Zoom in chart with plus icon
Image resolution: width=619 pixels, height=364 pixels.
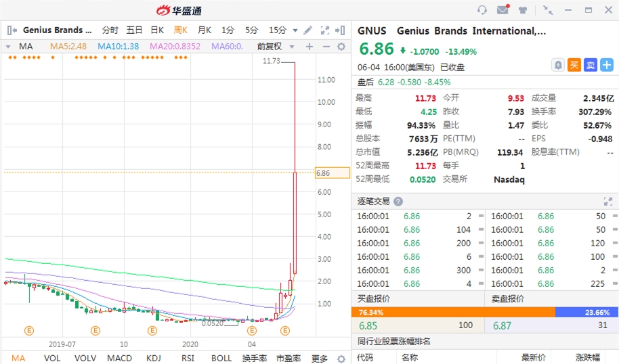point(309,47)
